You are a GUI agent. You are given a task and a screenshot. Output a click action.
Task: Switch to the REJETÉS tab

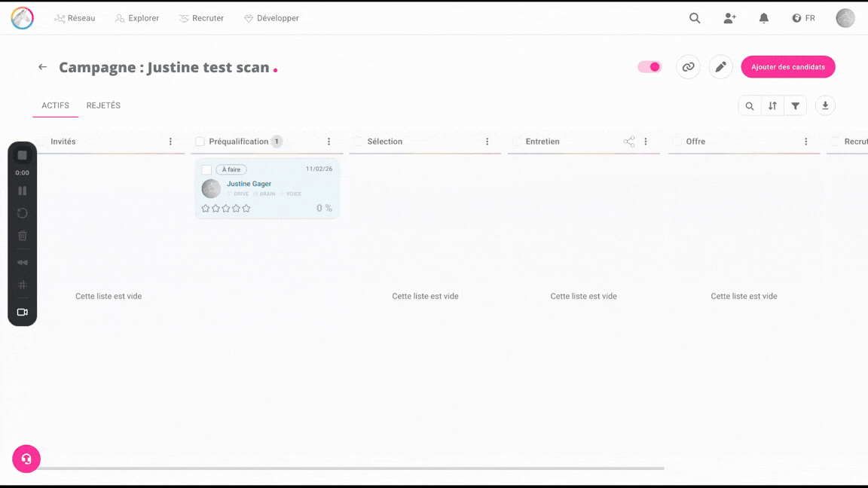pos(103,105)
